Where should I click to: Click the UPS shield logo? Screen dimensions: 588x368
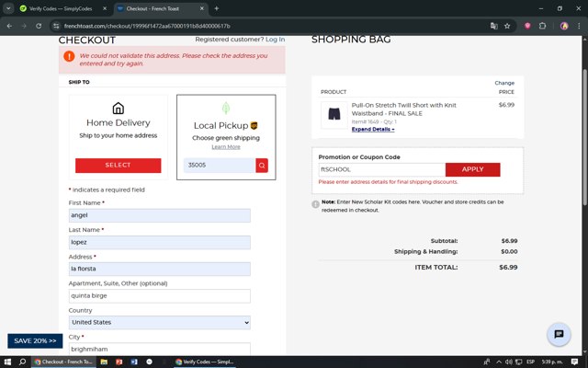[254, 125]
